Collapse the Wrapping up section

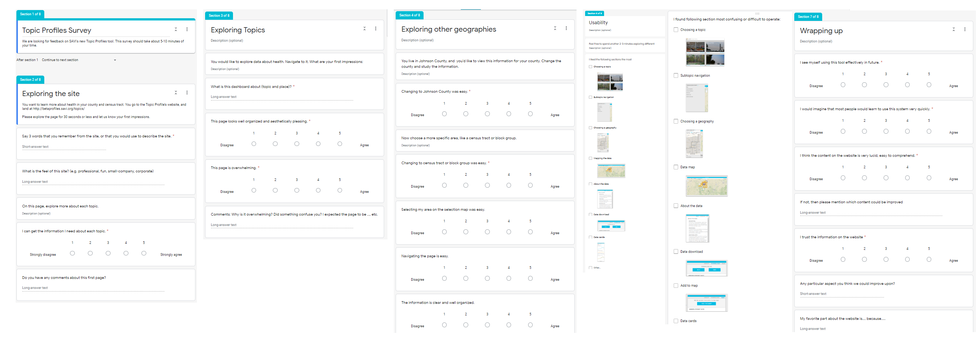[953, 29]
